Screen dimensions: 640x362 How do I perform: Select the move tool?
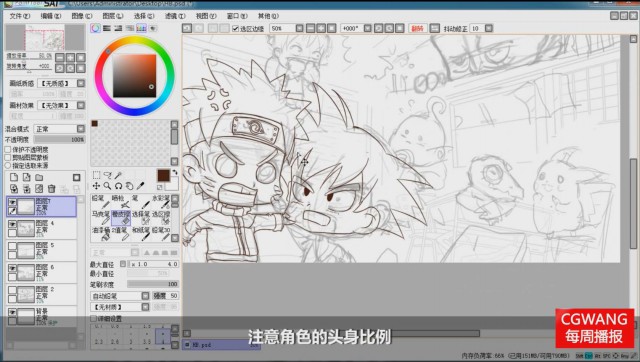(96, 186)
